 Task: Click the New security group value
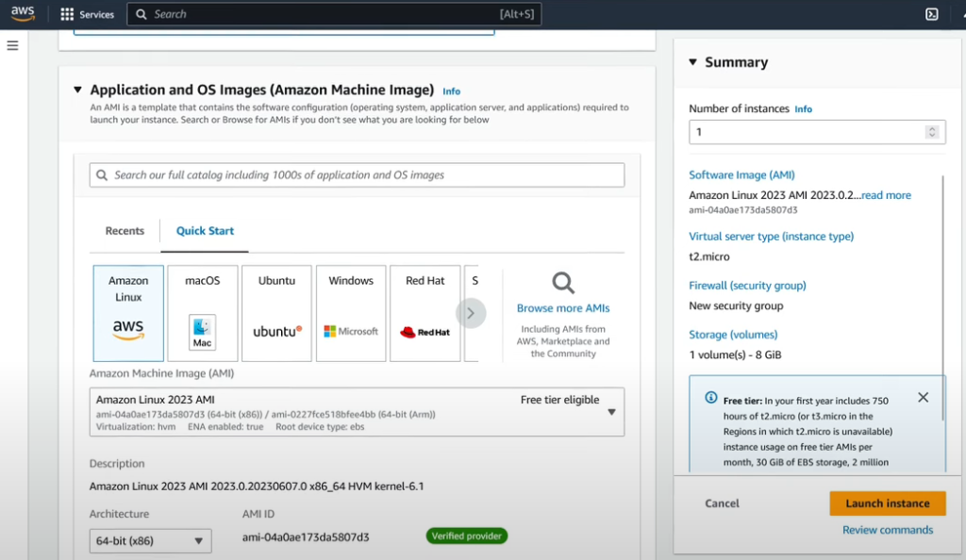[736, 305]
